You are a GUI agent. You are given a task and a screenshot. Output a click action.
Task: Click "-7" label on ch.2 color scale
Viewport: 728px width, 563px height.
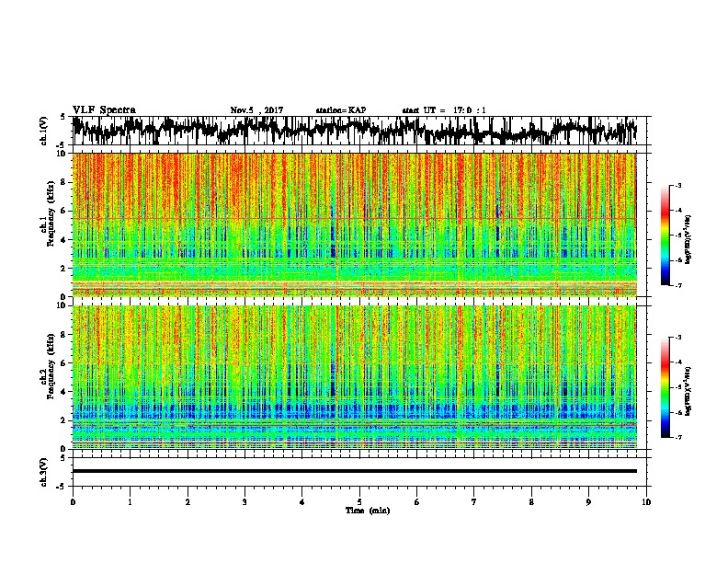[x=678, y=438]
